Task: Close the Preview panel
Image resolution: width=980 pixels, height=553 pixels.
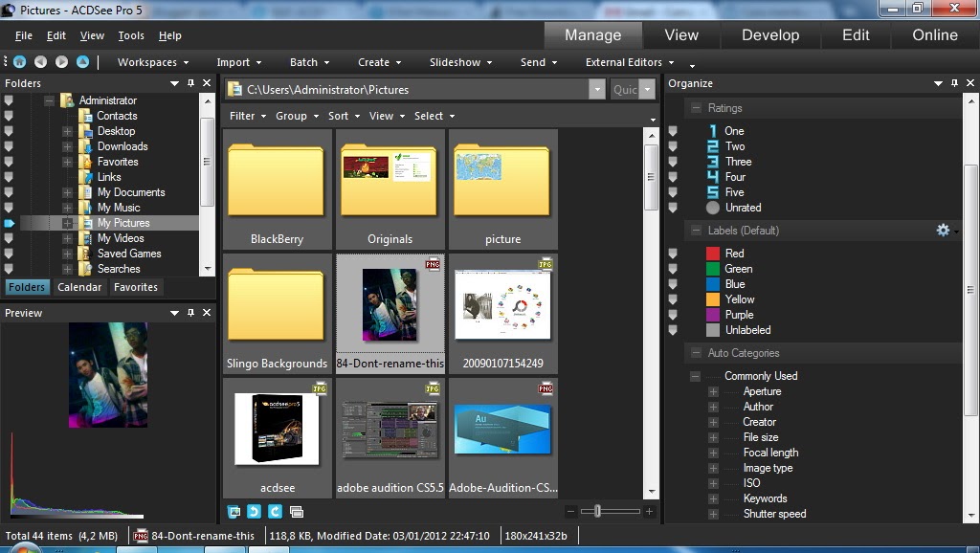Action: 206,313
